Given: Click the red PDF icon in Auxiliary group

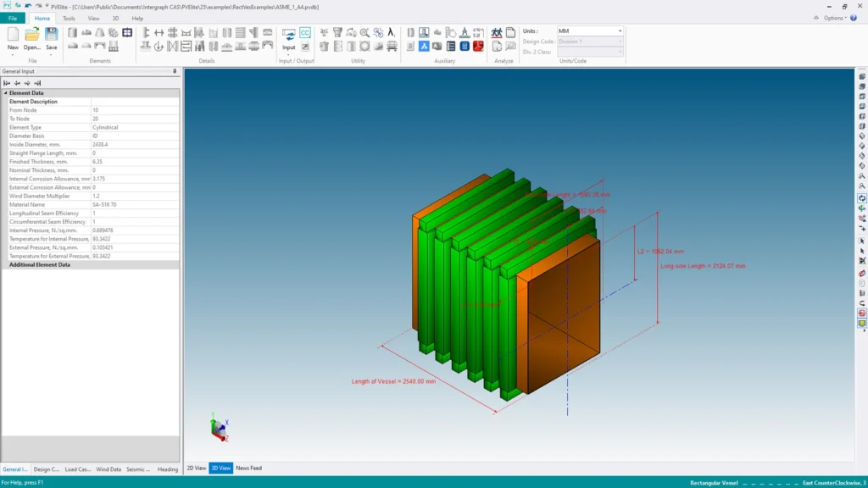Looking at the screenshot, I should [477, 46].
